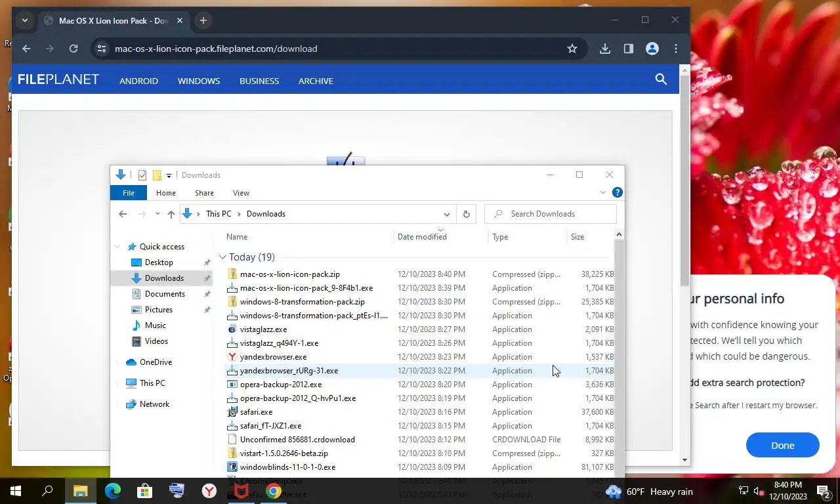The height and width of the screenshot is (504, 840).
Task: Open BUSINESS section on FilePlanet
Action: click(259, 81)
